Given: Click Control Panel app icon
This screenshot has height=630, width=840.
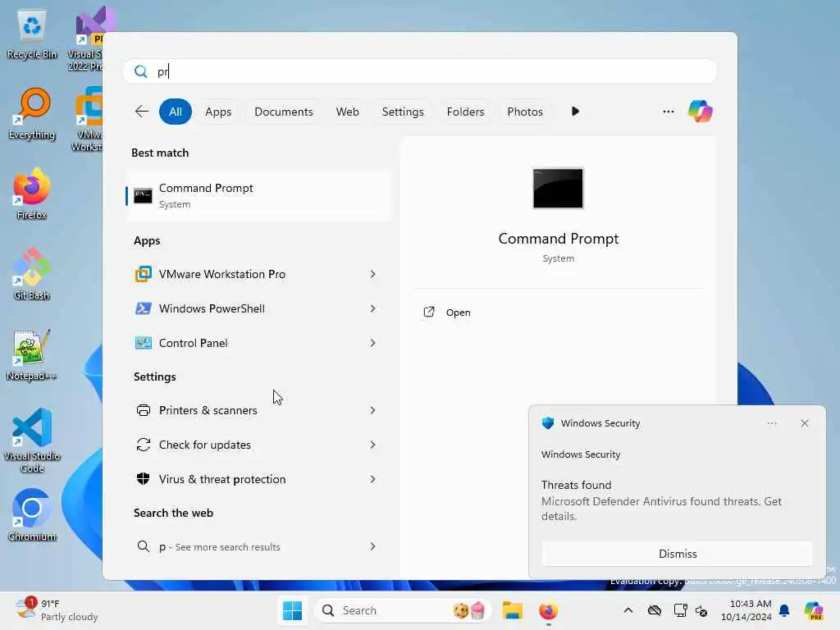Looking at the screenshot, I should (x=143, y=343).
